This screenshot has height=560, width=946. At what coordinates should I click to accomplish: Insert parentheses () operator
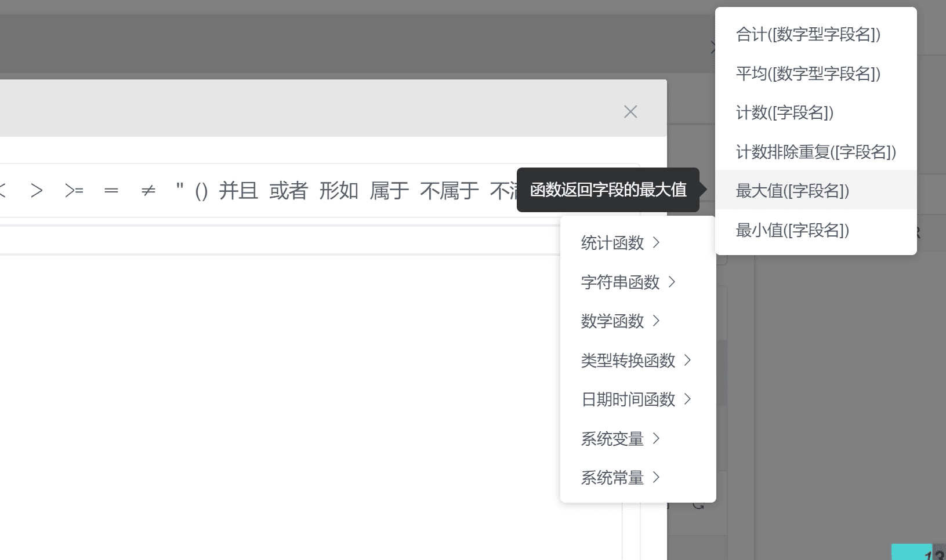201,191
